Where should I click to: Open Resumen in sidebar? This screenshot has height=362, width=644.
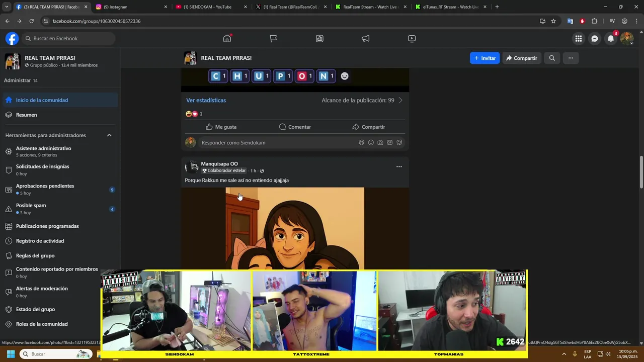click(x=60, y=115)
